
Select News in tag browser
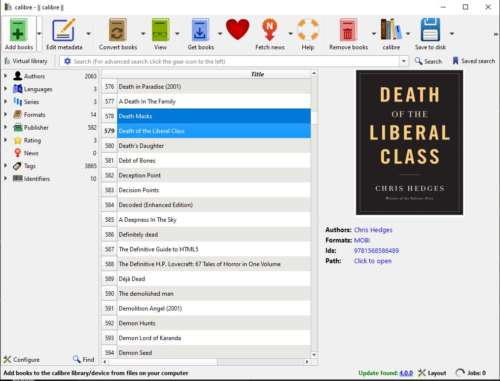(x=31, y=153)
